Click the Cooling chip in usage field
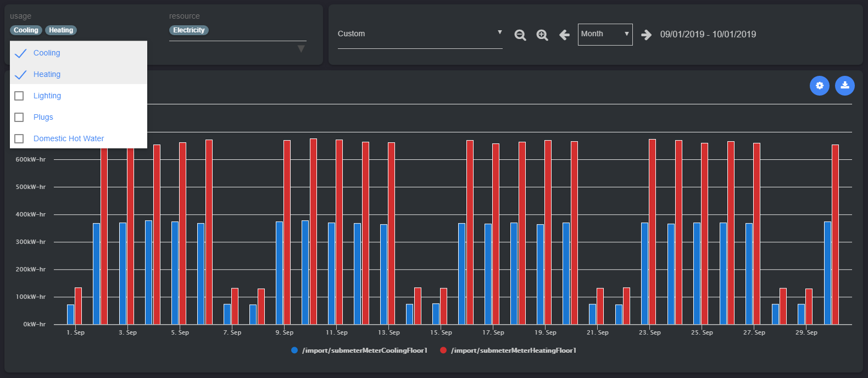868x378 pixels. tap(26, 30)
